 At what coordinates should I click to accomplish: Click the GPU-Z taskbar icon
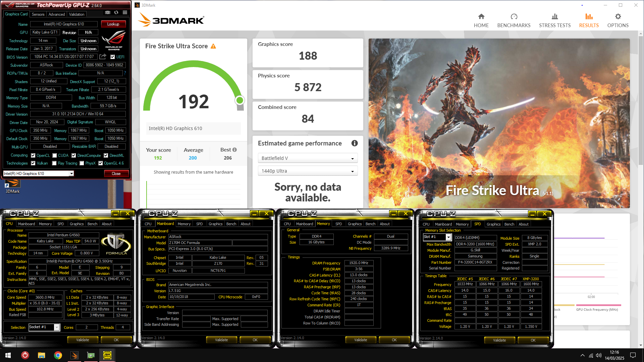[91, 355]
